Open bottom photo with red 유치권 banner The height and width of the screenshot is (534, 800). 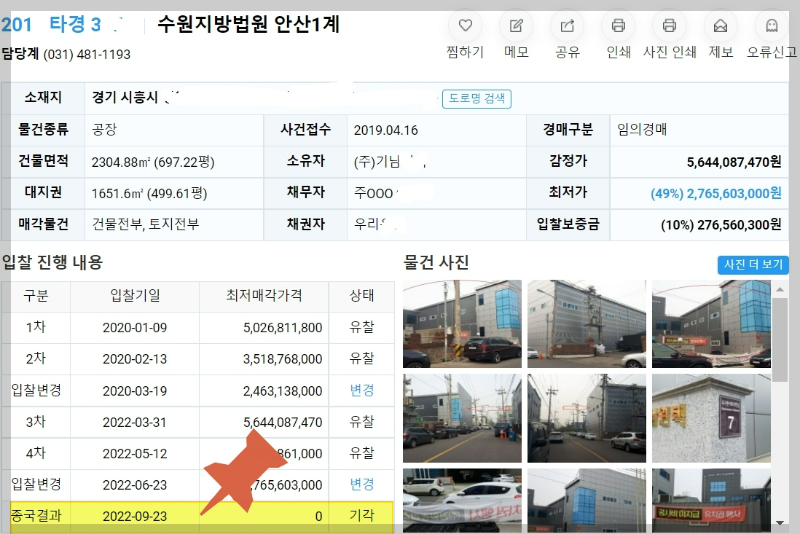pos(711,501)
